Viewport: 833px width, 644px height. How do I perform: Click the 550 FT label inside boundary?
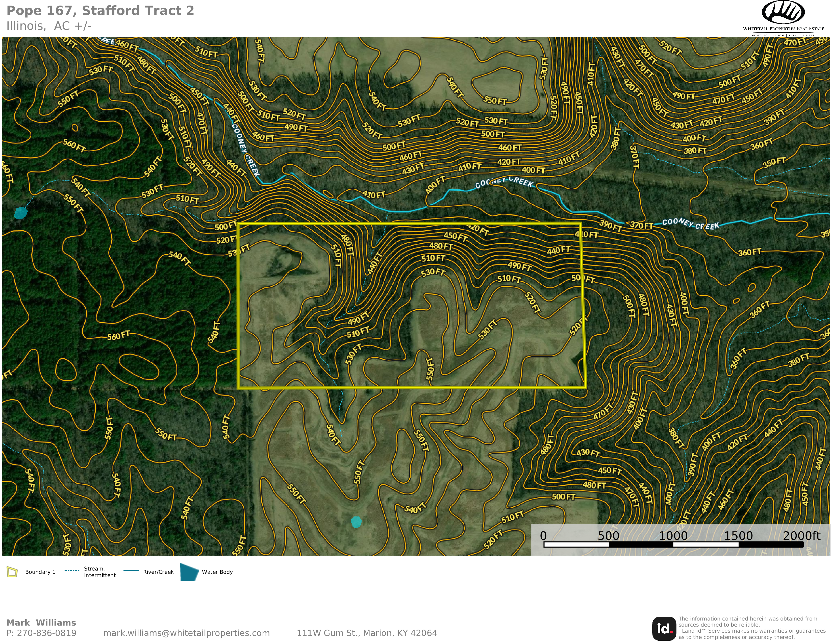pyautogui.click(x=430, y=369)
